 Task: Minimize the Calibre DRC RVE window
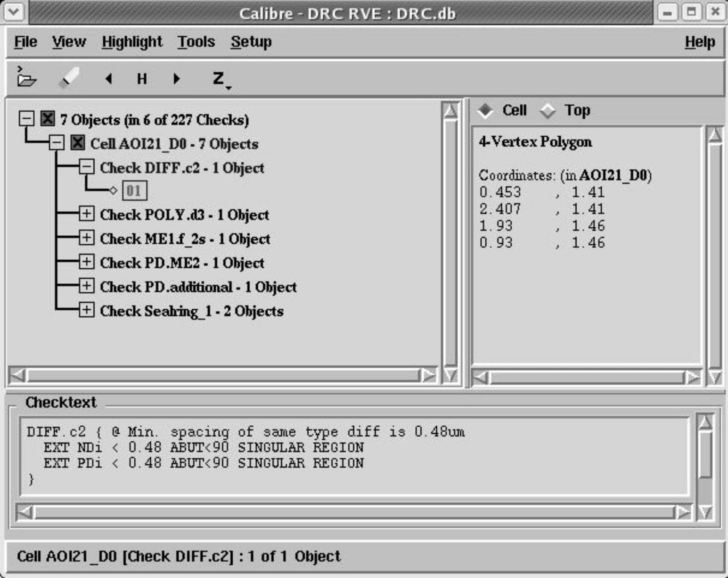(x=668, y=12)
